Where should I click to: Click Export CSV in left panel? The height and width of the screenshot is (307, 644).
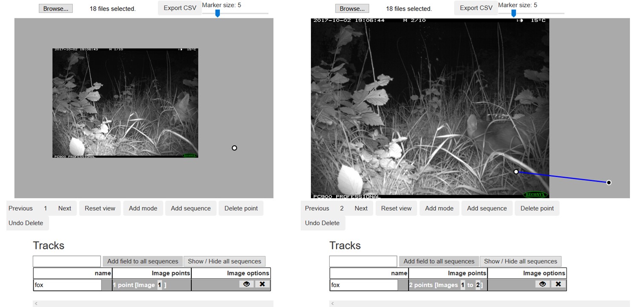coord(180,8)
